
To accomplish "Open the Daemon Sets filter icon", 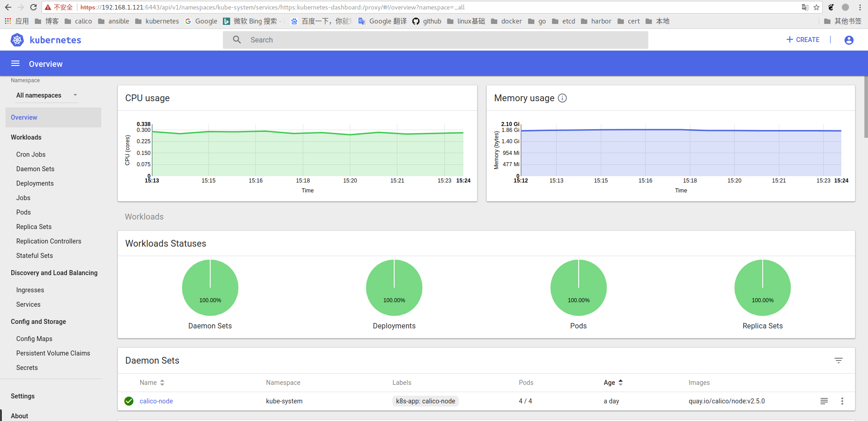I will coord(839,360).
